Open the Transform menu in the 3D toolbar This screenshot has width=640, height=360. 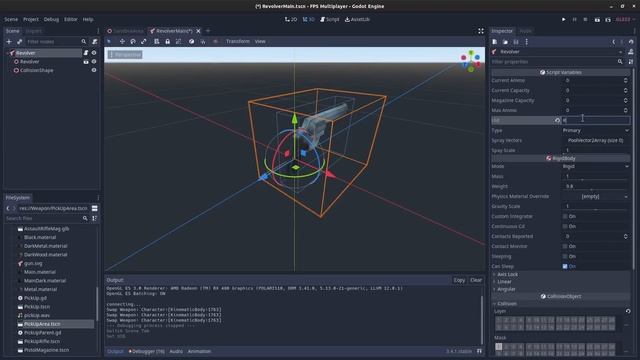pyautogui.click(x=238, y=41)
